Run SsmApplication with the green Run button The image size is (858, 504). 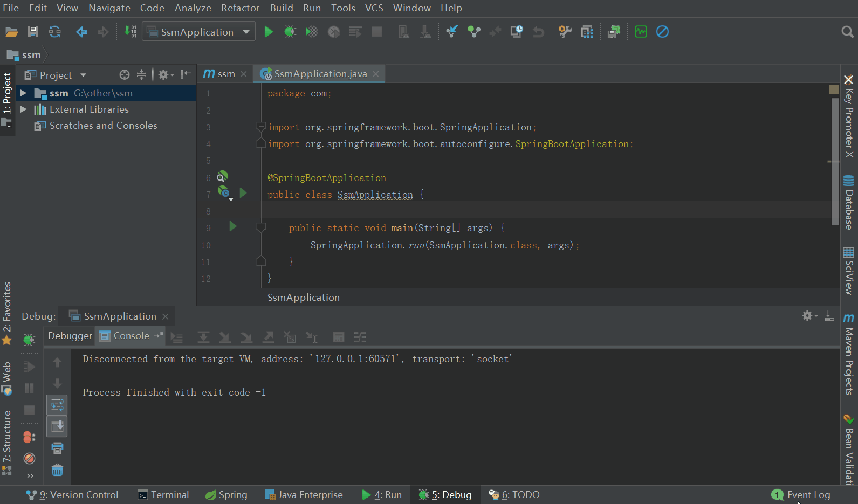pyautogui.click(x=269, y=32)
